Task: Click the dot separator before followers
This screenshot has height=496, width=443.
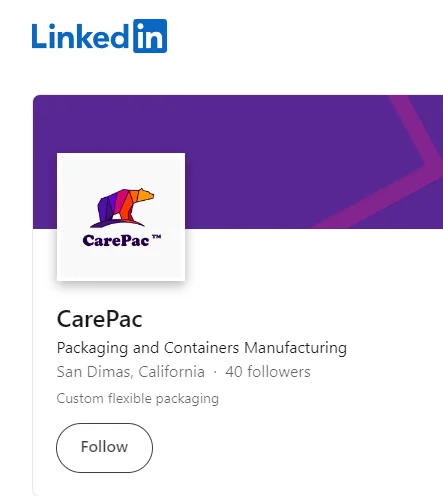Action: (215, 372)
